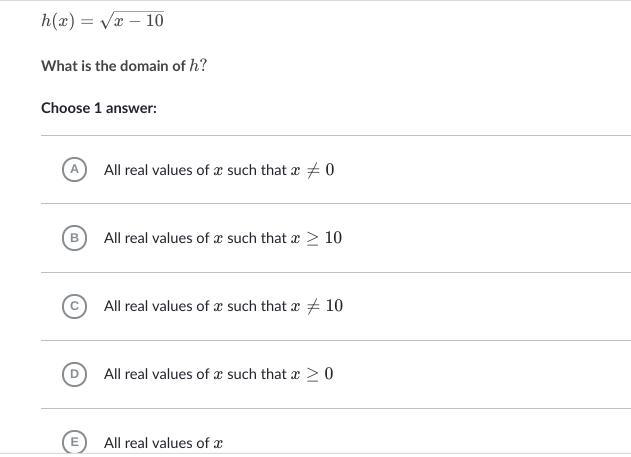
Task: Click the "All real values of x" answer text
Action: point(163,443)
